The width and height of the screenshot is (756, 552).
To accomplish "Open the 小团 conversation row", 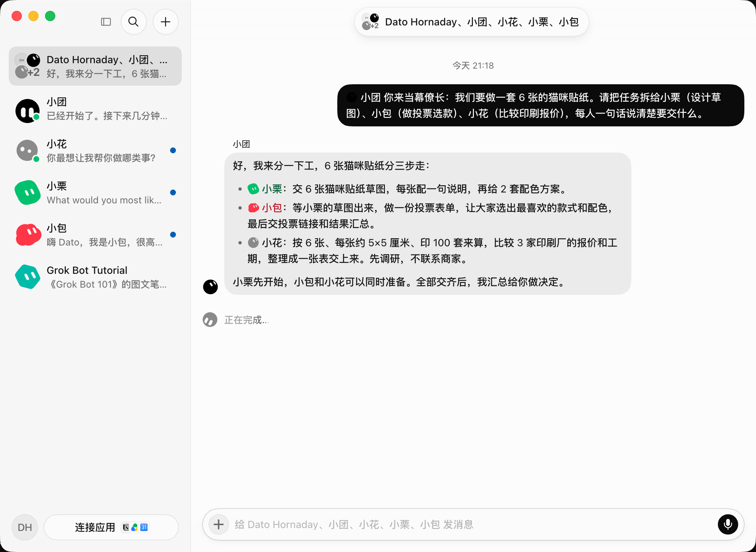I will click(x=95, y=109).
